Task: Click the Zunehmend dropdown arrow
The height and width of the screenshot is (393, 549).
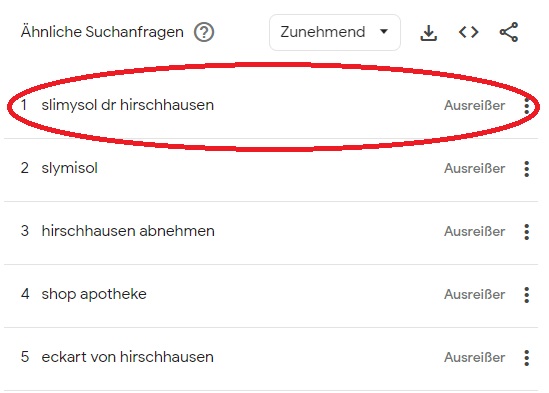Action: 384,32
